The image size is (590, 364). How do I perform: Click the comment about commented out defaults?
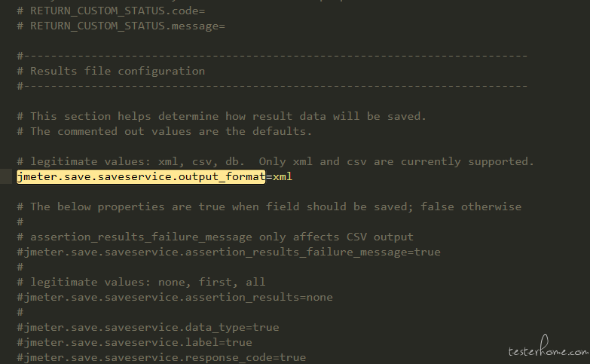[x=164, y=131]
